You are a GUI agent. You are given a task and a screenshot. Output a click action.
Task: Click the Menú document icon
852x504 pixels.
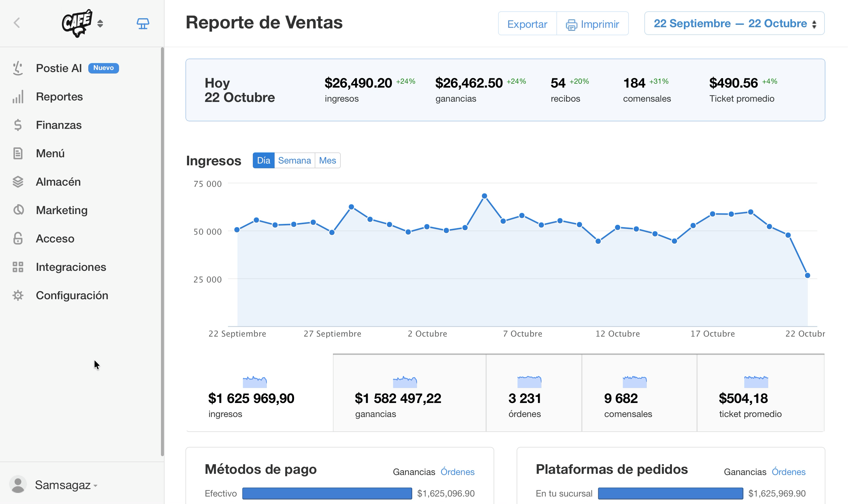18,153
